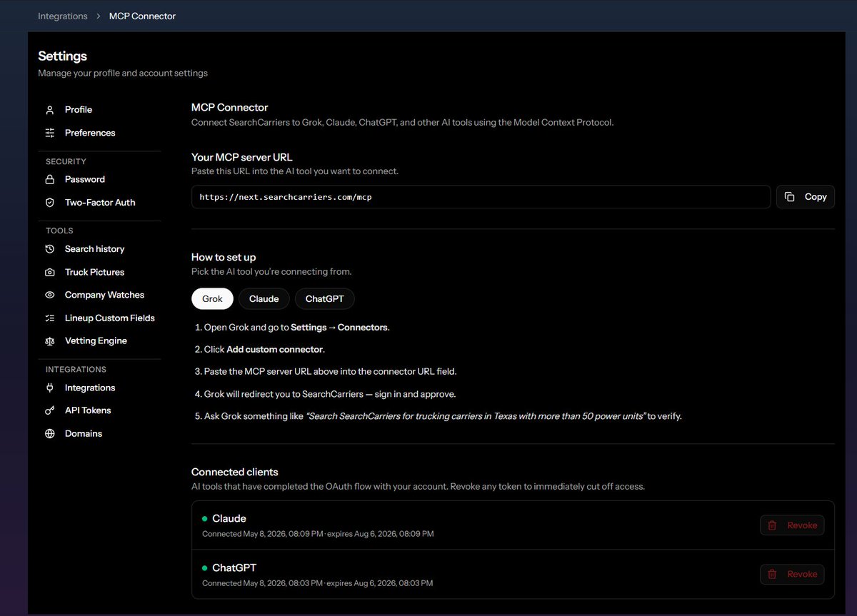This screenshot has width=857, height=616.
Task: Click the copy icon beside server URL
Action: pyautogui.click(x=789, y=197)
